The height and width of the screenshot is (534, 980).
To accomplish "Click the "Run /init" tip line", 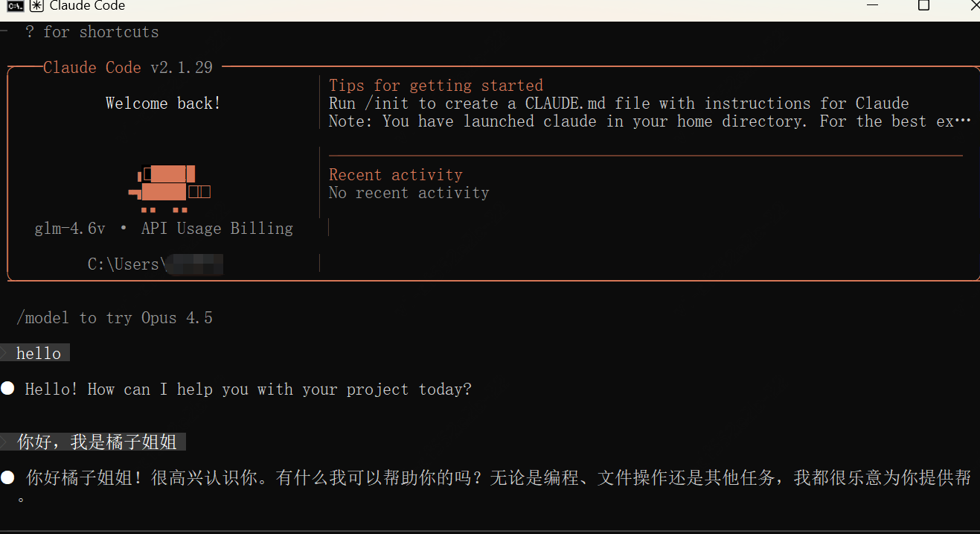I will pos(618,103).
